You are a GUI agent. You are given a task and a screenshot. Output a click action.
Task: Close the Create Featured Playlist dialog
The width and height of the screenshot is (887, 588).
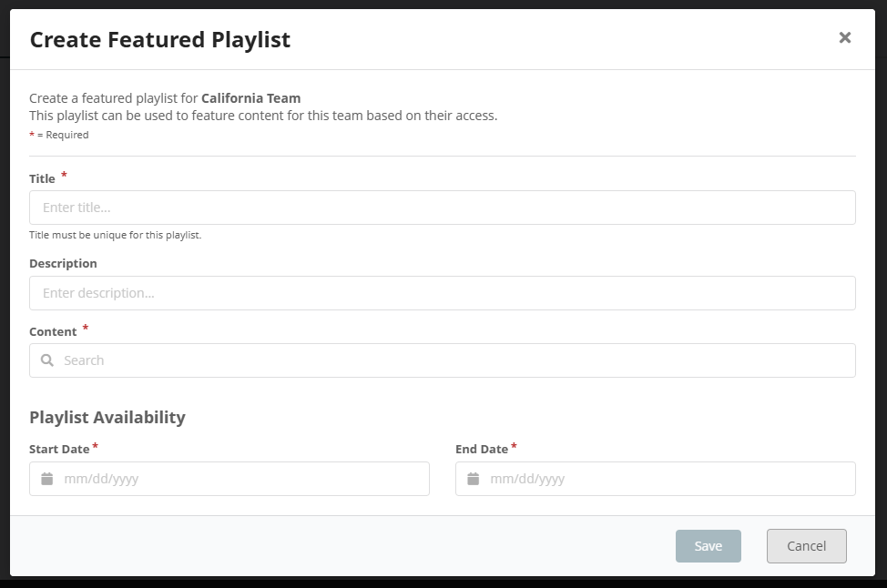click(x=844, y=37)
